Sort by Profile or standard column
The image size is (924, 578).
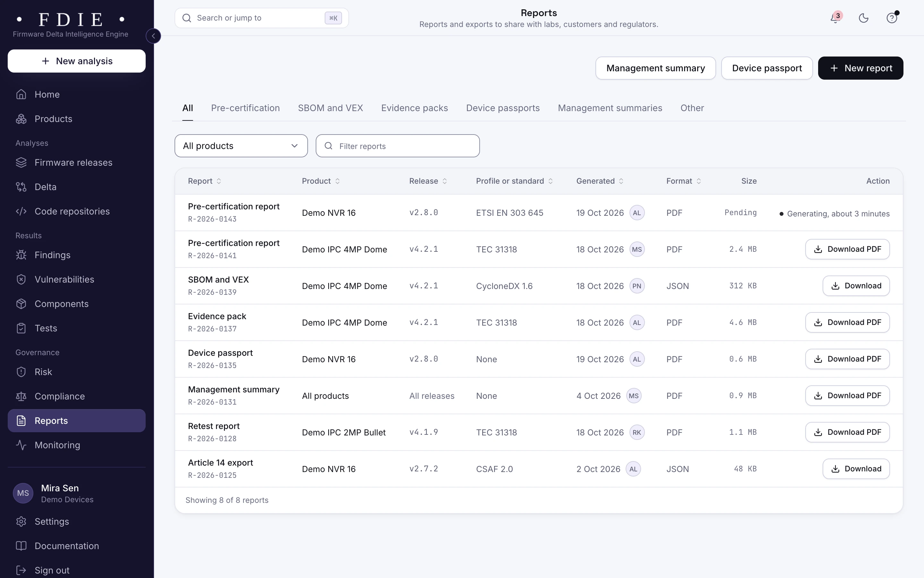point(514,181)
